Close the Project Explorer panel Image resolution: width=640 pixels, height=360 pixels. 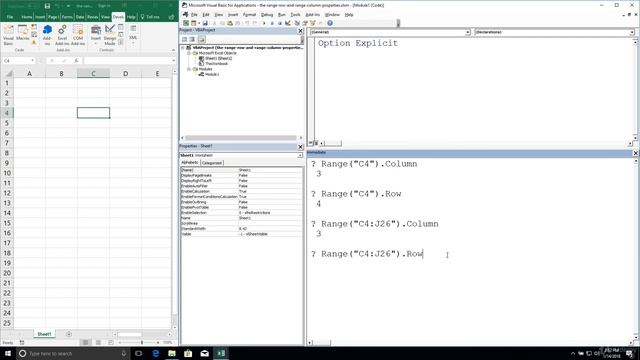point(300,31)
